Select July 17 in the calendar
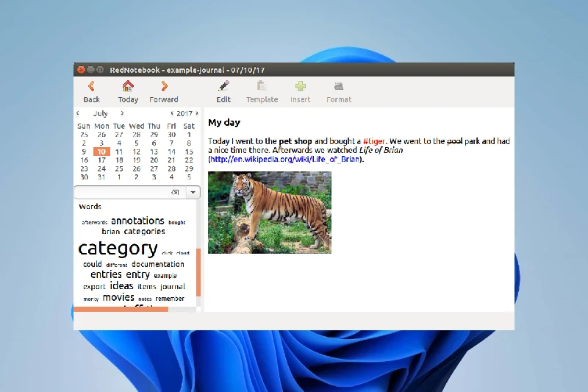The width and height of the screenshot is (588, 392). pos(101,160)
